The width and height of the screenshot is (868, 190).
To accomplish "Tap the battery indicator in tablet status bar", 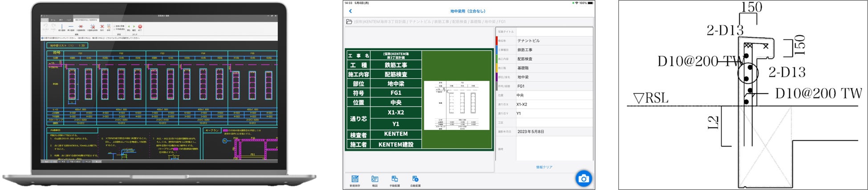I will (x=590, y=3).
